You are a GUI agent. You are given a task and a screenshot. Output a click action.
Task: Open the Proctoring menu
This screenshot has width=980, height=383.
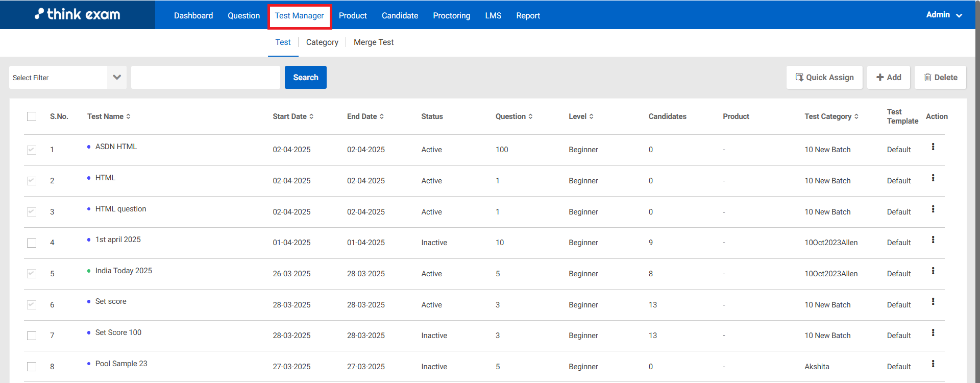[x=451, y=16]
